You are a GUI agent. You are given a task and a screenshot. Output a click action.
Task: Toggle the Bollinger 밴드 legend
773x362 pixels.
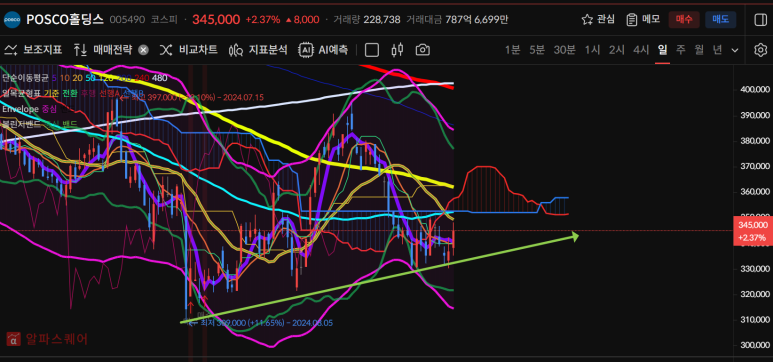70,124
